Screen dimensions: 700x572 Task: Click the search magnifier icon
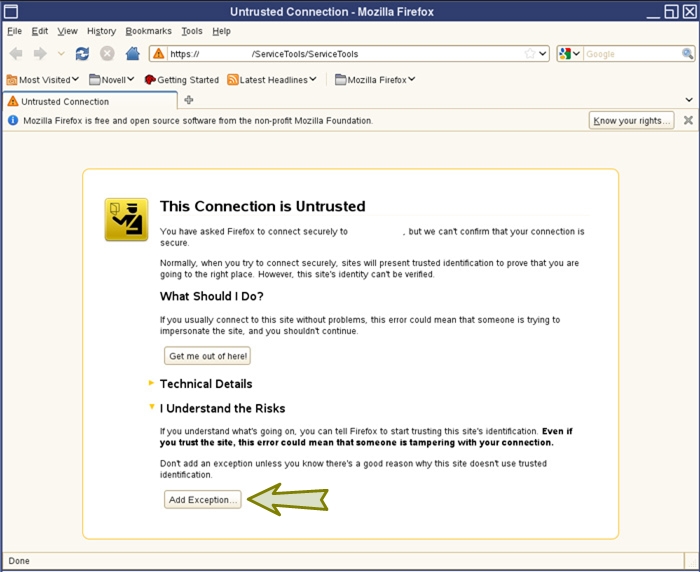click(x=686, y=54)
